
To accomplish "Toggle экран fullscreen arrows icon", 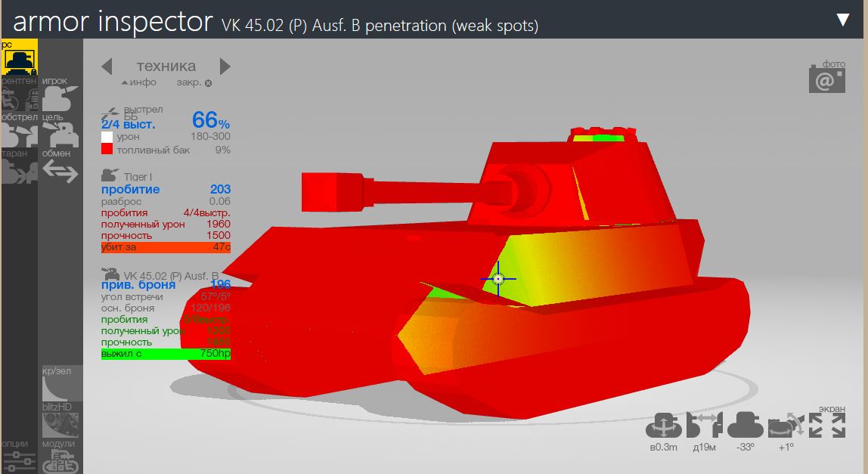I will point(828,426).
